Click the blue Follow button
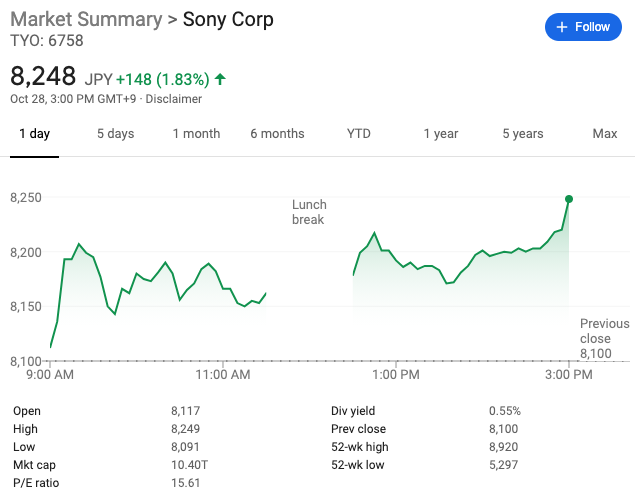635x500 pixels. pyautogui.click(x=583, y=27)
